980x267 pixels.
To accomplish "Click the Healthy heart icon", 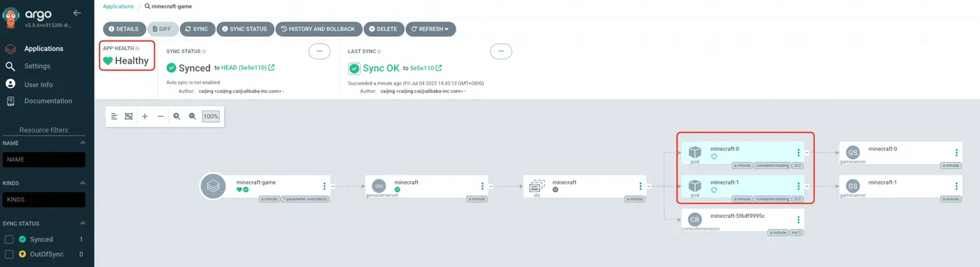I will click(x=108, y=61).
